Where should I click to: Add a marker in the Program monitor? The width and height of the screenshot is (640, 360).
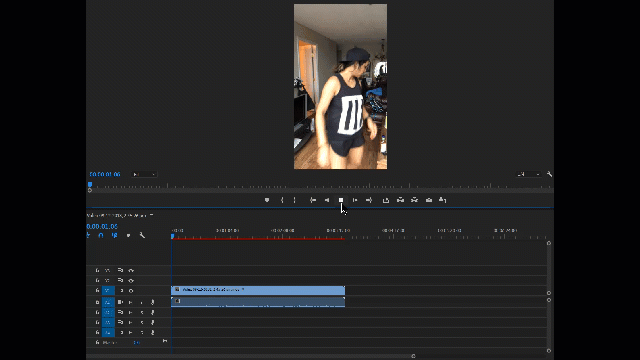(267, 200)
